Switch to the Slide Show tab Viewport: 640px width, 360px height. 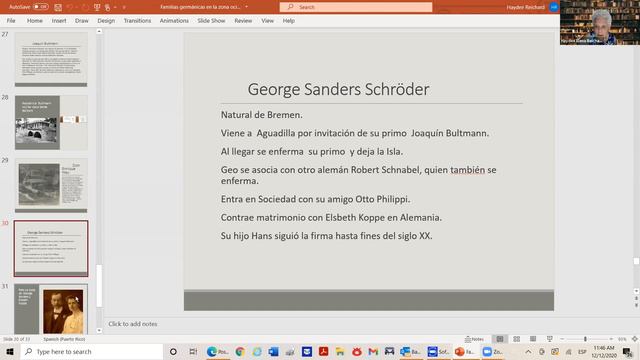click(211, 20)
